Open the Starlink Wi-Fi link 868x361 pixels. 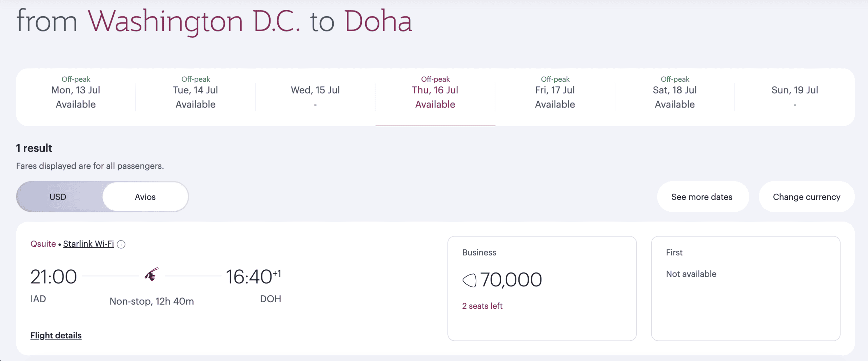[x=88, y=243]
